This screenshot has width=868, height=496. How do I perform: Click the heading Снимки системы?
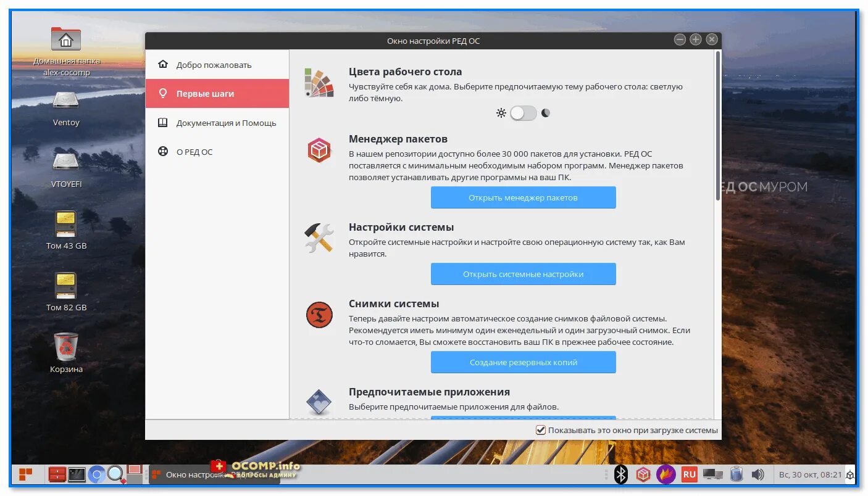(394, 304)
